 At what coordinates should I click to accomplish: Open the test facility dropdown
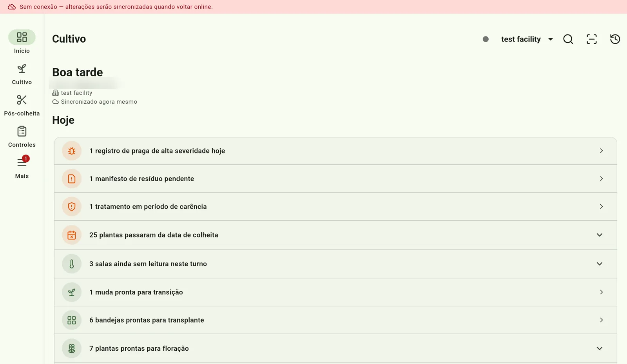[x=527, y=39]
